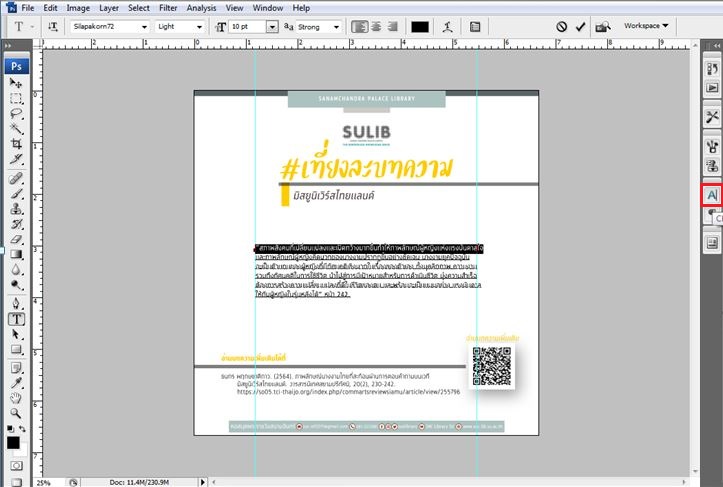Image resolution: width=723 pixels, height=487 pixels.
Task: Toggle the text orientation button
Action: click(x=53, y=27)
